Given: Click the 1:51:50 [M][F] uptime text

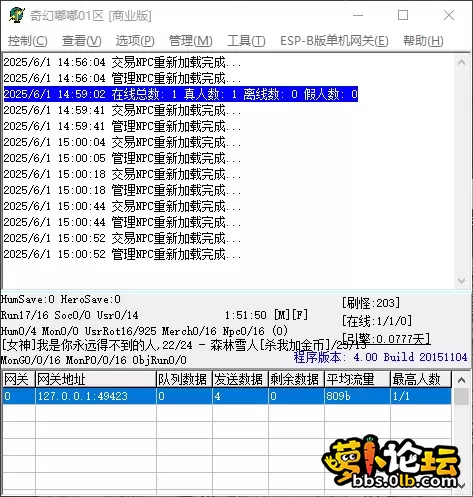Looking at the screenshot, I should (266, 315).
